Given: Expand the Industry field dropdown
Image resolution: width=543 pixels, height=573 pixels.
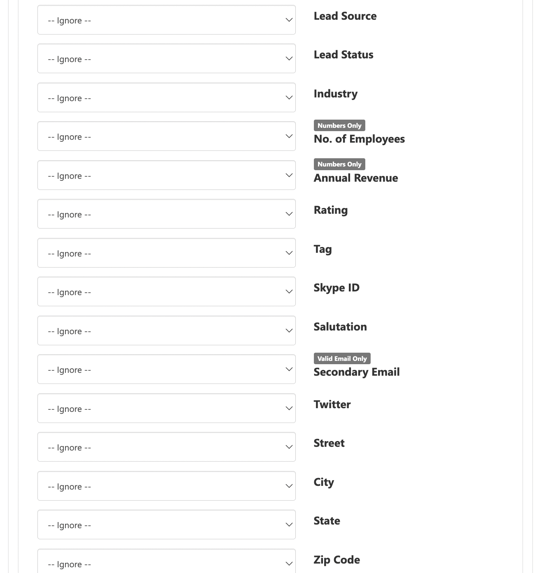Looking at the screenshot, I should [166, 98].
